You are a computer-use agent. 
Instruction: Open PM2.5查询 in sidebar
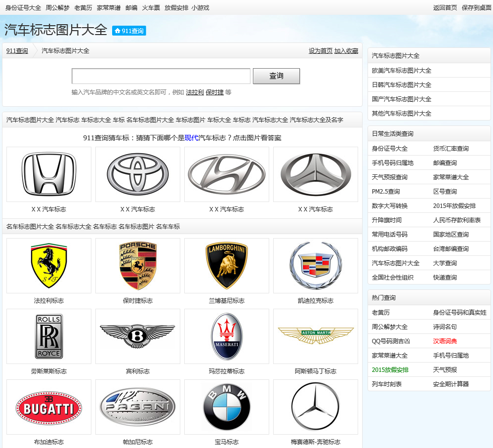pyautogui.click(x=386, y=192)
